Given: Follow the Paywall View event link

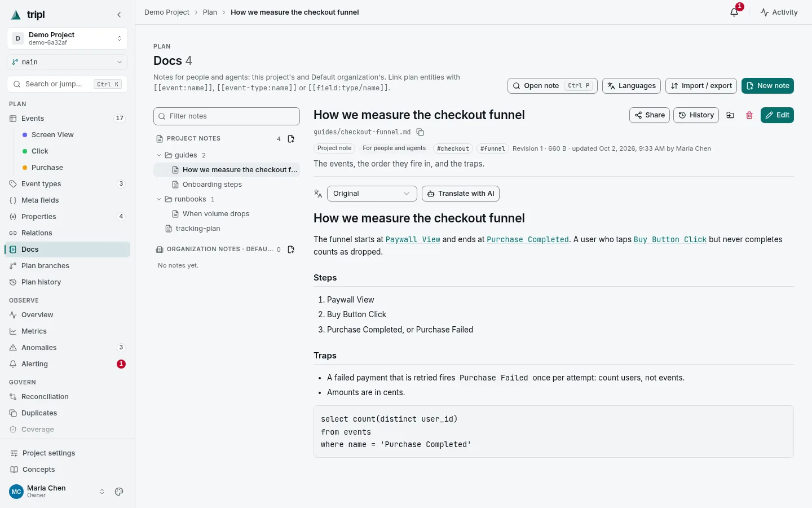Looking at the screenshot, I should pos(413,239).
